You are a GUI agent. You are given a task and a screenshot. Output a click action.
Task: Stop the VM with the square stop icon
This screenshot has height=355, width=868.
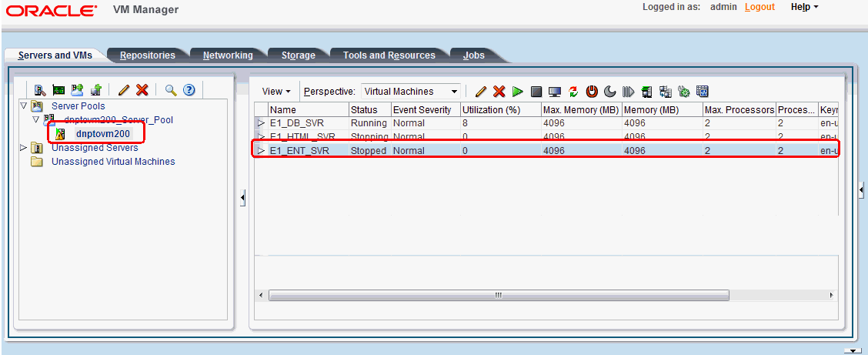pyautogui.click(x=536, y=92)
